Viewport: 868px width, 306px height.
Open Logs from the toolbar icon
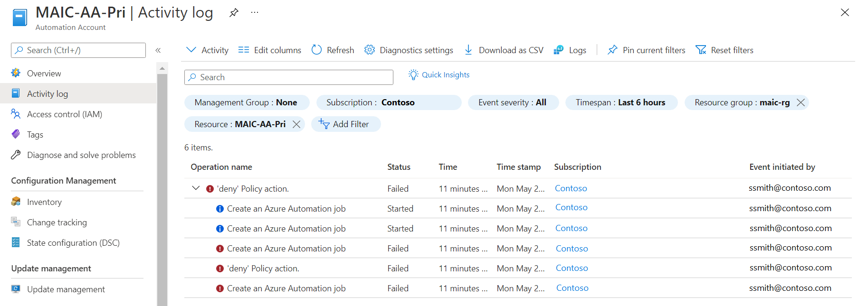coord(559,50)
